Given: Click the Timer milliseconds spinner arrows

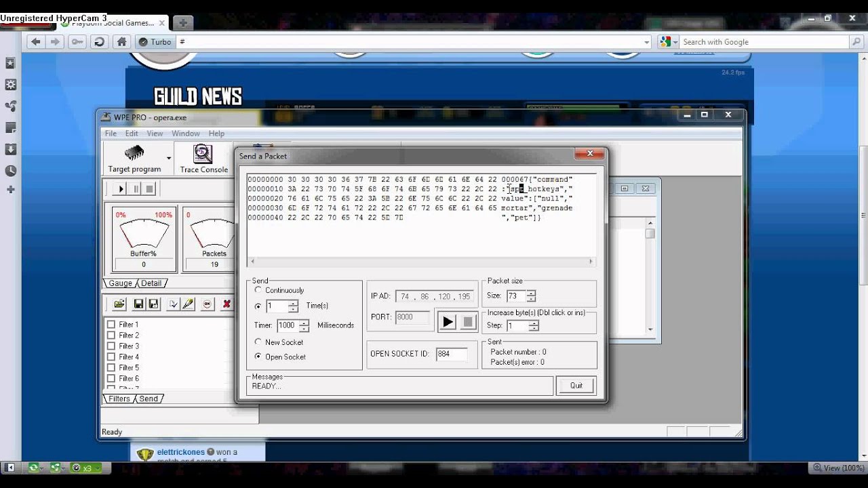Looking at the screenshot, I should coord(304,325).
